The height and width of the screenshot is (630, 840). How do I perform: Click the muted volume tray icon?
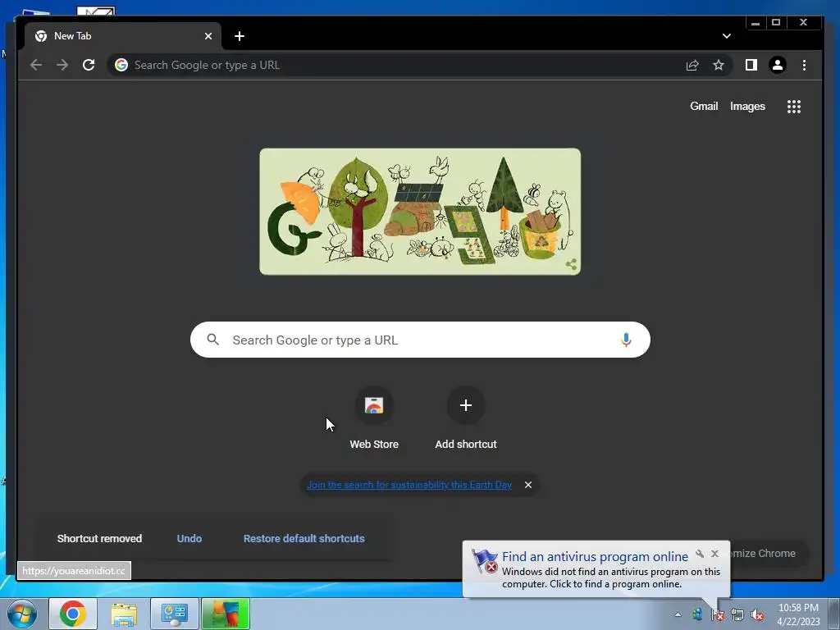click(757, 614)
